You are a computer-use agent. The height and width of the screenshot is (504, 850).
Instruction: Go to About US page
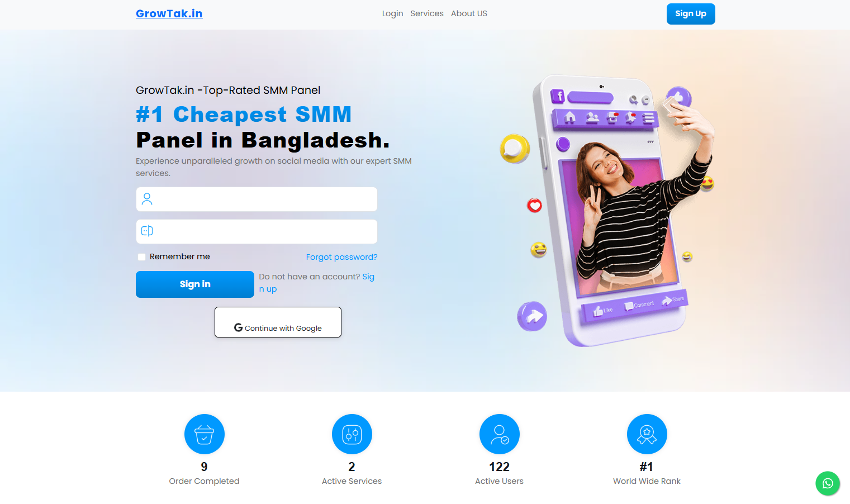(x=469, y=13)
